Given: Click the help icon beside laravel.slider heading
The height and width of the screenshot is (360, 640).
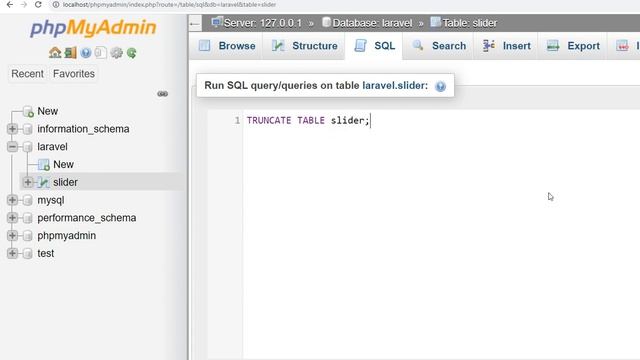Looking at the screenshot, I should (x=440, y=86).
